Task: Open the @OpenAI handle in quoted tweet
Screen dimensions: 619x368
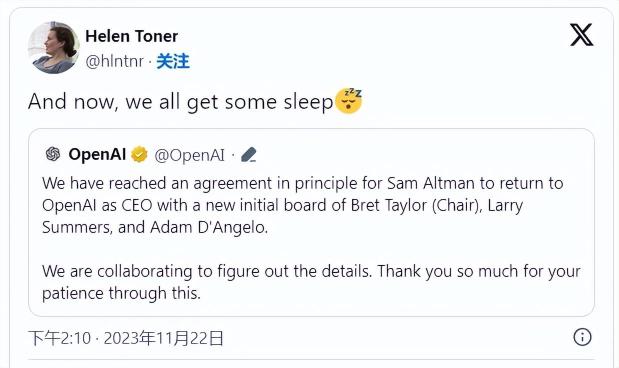Action: point(189,155)
